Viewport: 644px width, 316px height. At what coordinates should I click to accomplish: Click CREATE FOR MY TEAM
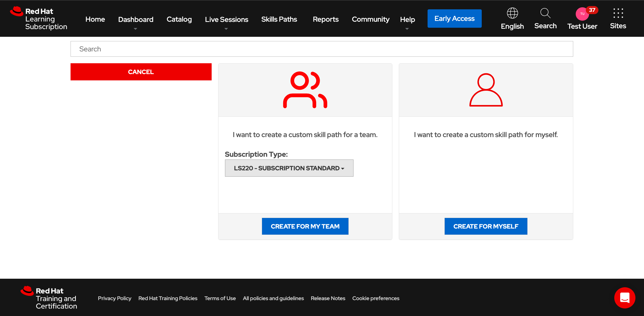(x=305, y=226)
